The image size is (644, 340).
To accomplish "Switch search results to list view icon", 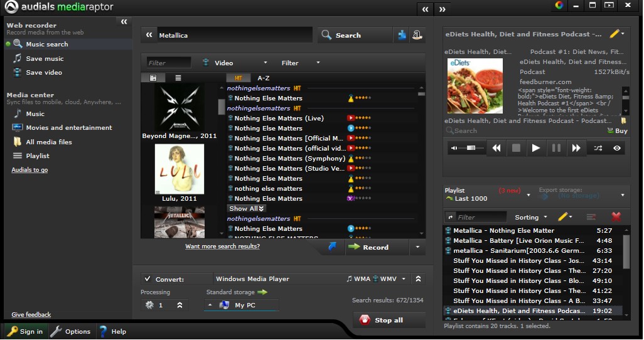I will [178, 78].
